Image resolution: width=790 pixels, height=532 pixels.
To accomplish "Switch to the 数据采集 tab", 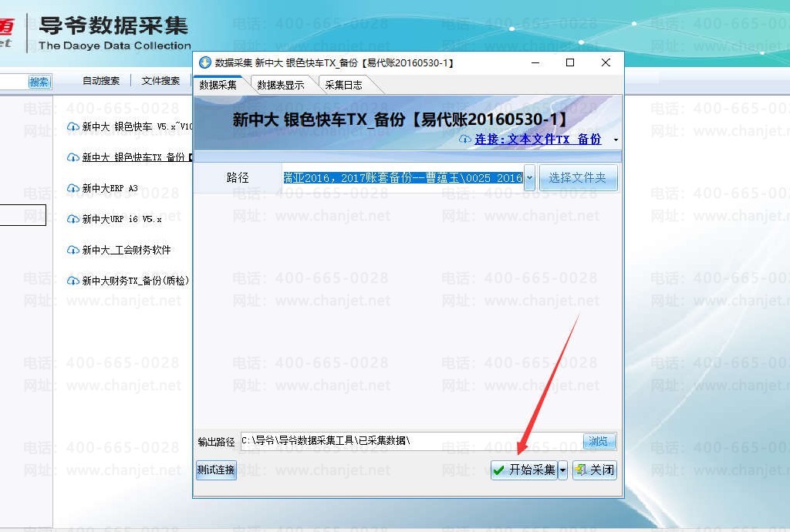I will [218, 85].
